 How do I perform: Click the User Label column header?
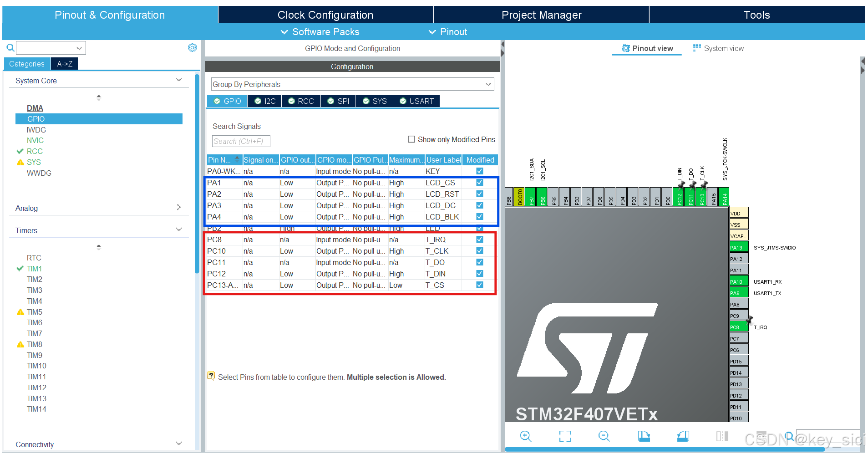[444, 160]
